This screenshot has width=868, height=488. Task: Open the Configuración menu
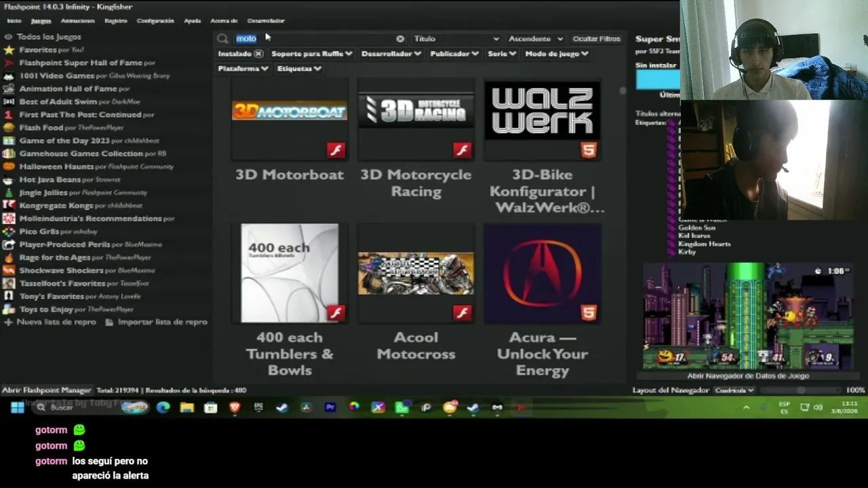point(155,21)
